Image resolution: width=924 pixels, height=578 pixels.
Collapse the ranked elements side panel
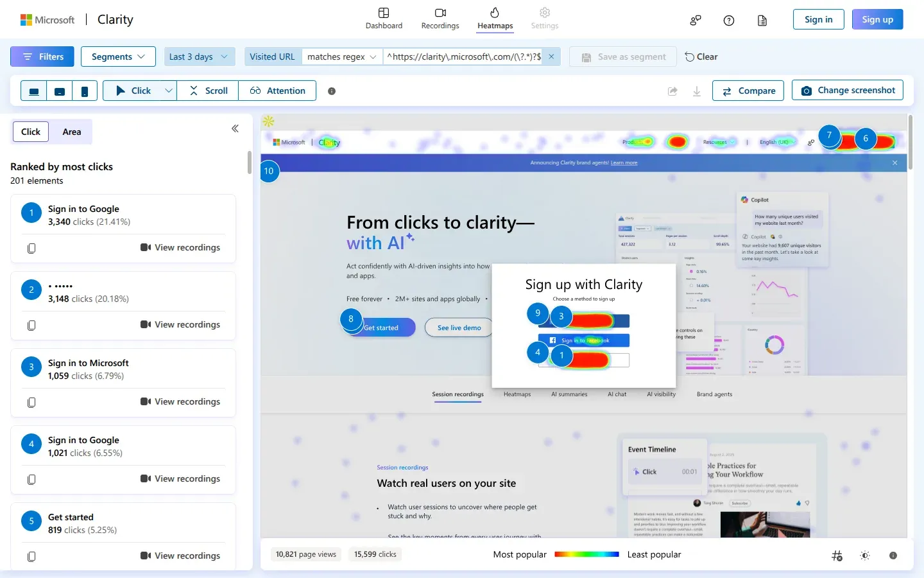[235, 128]
